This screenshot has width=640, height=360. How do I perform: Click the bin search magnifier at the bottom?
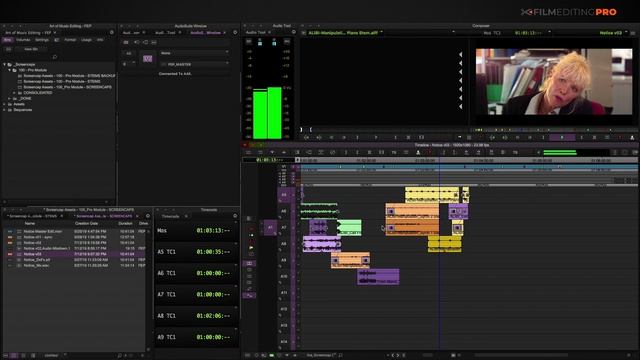[120, 356]
